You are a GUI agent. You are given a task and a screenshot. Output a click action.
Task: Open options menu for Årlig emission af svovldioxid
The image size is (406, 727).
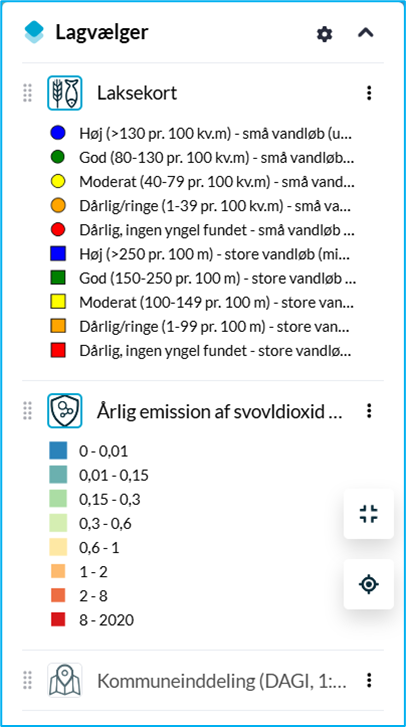click(369, 410)
